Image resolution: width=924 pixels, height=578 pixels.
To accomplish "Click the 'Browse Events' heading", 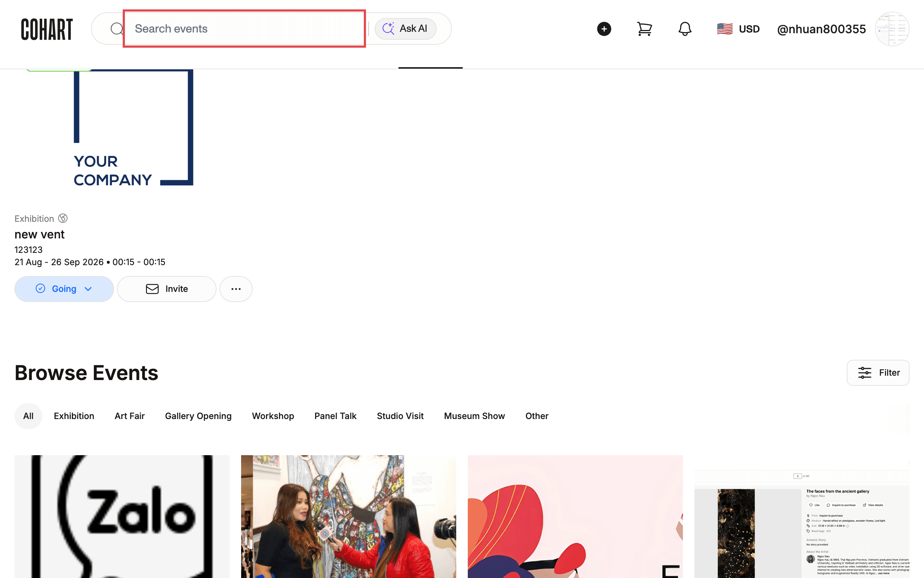I will [x=86, y=373].
